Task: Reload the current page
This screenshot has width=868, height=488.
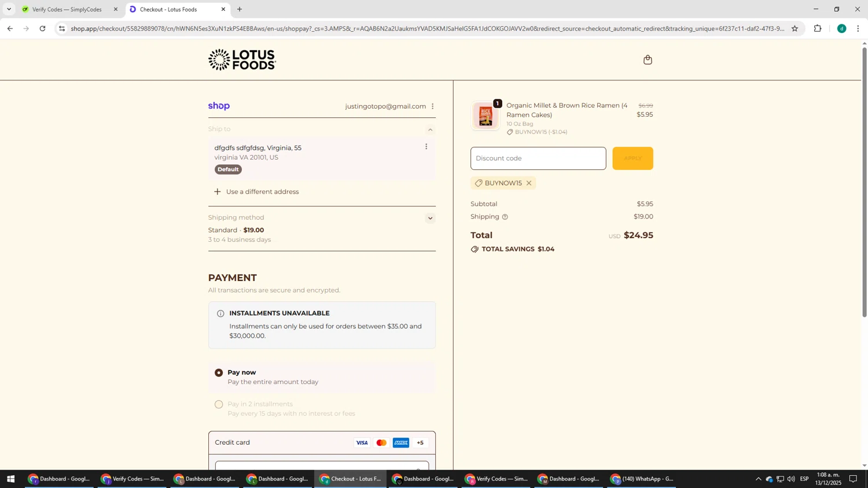Action: point(43,28)
